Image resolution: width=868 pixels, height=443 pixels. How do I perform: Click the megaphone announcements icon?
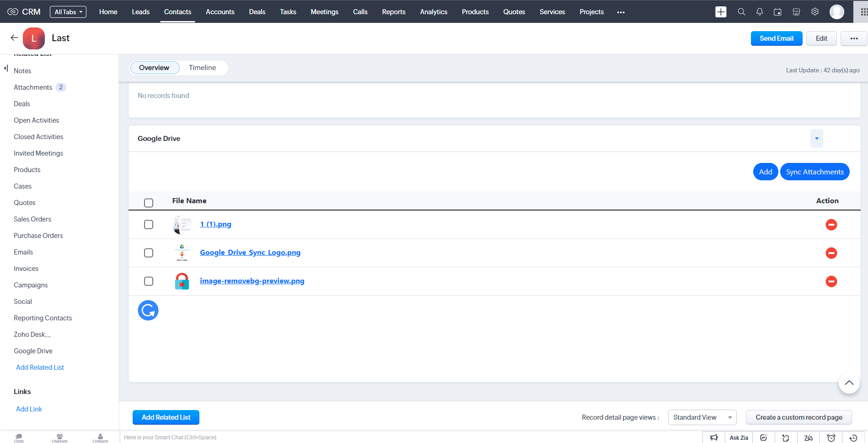pyautogui.click(x=714, y=438)
